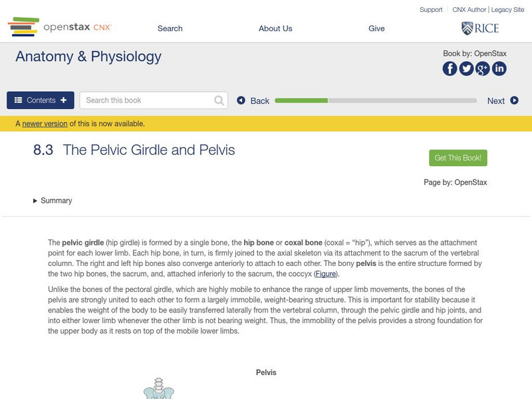This screenshot has height=399, width=532.
Task: Toggle the Contents panel open
Action: click(x=41, y=100)
